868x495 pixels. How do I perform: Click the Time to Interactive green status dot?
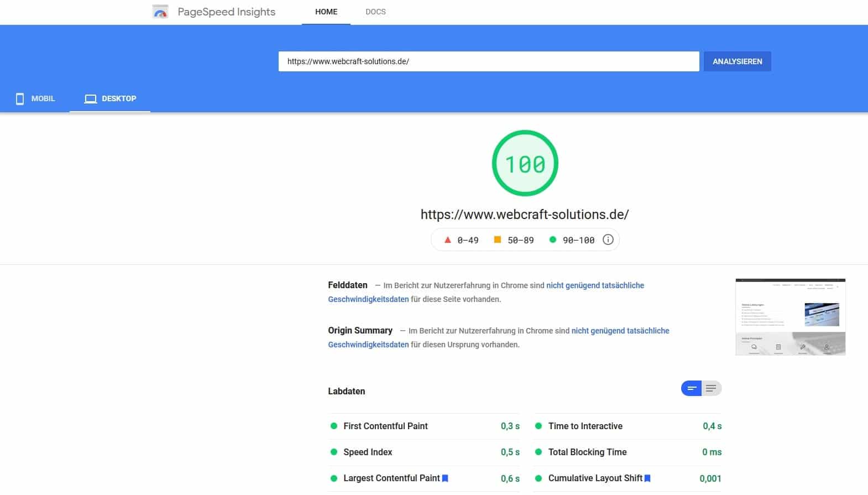pos(538,426)
